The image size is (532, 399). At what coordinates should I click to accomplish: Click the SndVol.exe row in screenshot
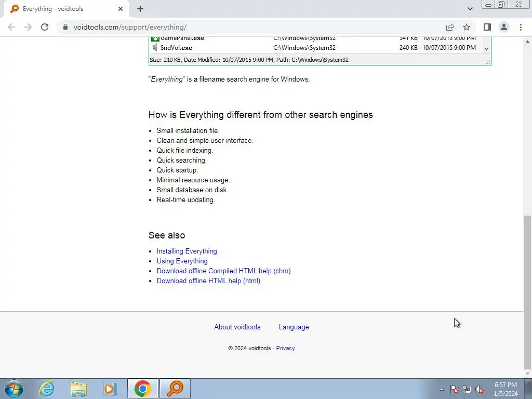(x=315, y=48)
